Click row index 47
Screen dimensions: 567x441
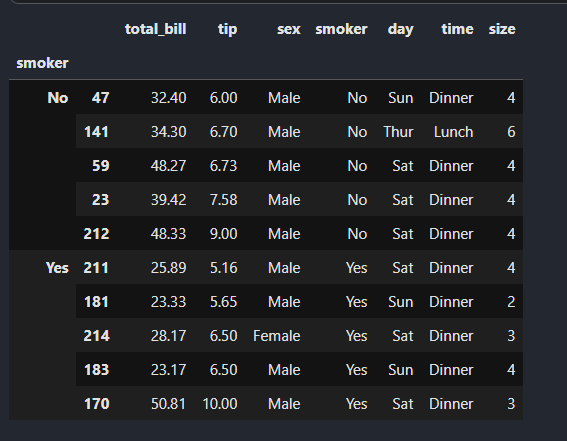click(x=100, y=98)
